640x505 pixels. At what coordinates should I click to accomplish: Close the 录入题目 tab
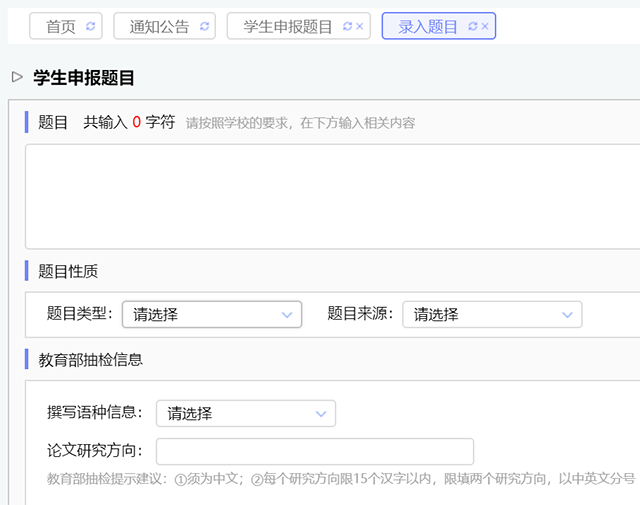tap(485, 27)
